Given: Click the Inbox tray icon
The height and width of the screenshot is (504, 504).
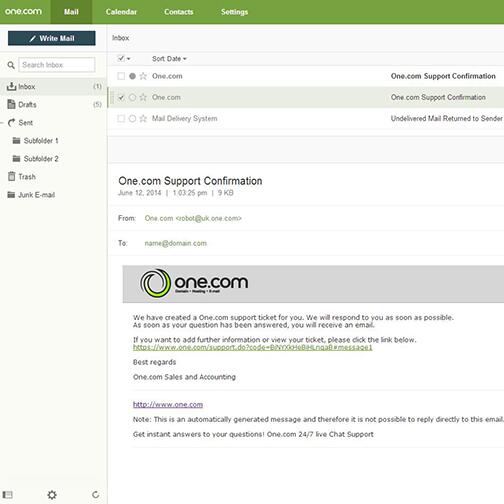Looking at the screenshot, I should 11,86.
